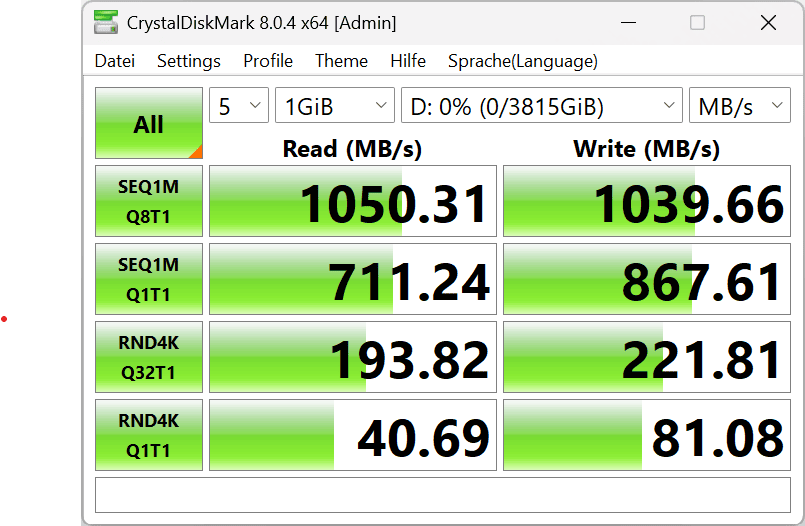The width and height of the screenshot is (805, 526).
Task: Open the Hilfe menu
Action: coord(408,61)
